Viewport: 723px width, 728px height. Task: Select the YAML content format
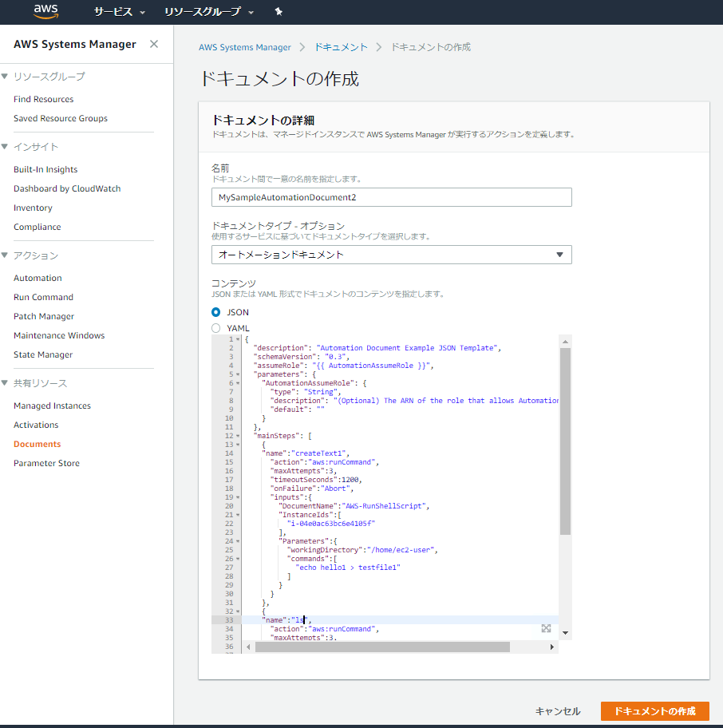(x=215, y=328)
